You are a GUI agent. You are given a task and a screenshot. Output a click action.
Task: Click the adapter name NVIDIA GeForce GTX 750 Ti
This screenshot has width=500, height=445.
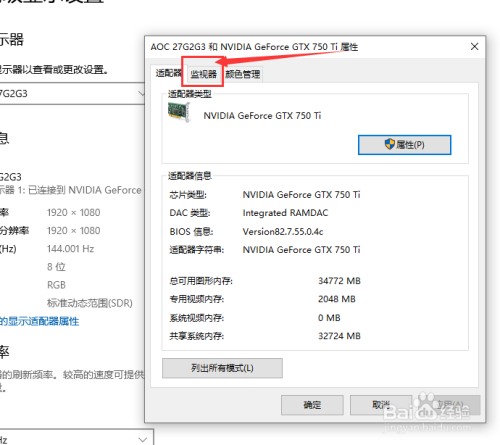click(262, 116)
